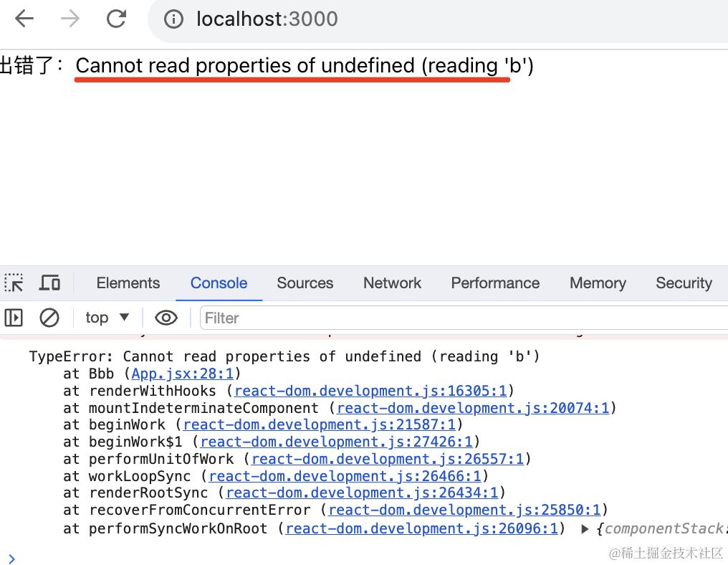The height and width of the screenshot is (565, 728).
Task: Click the console Filter input field
Action: pyautogui.click(x=464, y=318)
